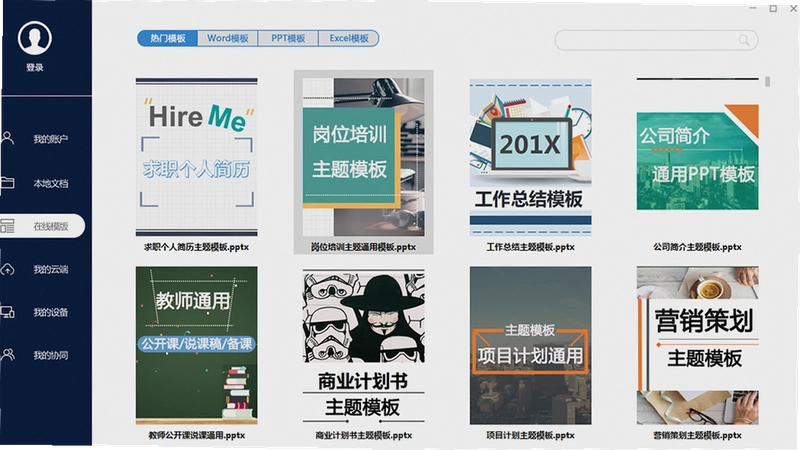Screen dimensions: 800x450
Task: Switch to the Excel模板 tab
Action: (x=349, y=38)
